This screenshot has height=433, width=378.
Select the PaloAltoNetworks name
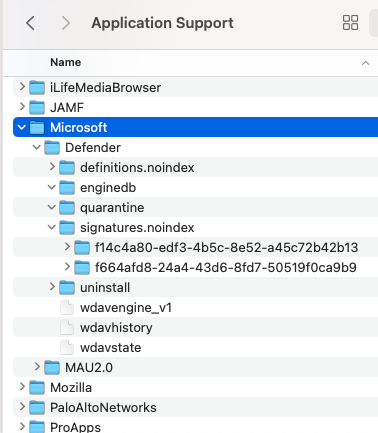point(103,408)
